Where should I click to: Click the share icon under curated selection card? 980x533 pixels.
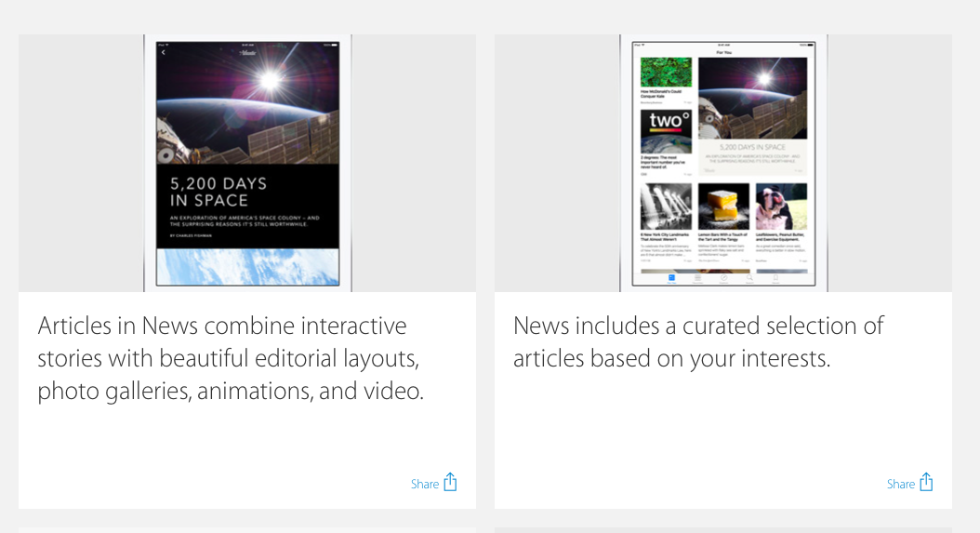pos(926,482)
